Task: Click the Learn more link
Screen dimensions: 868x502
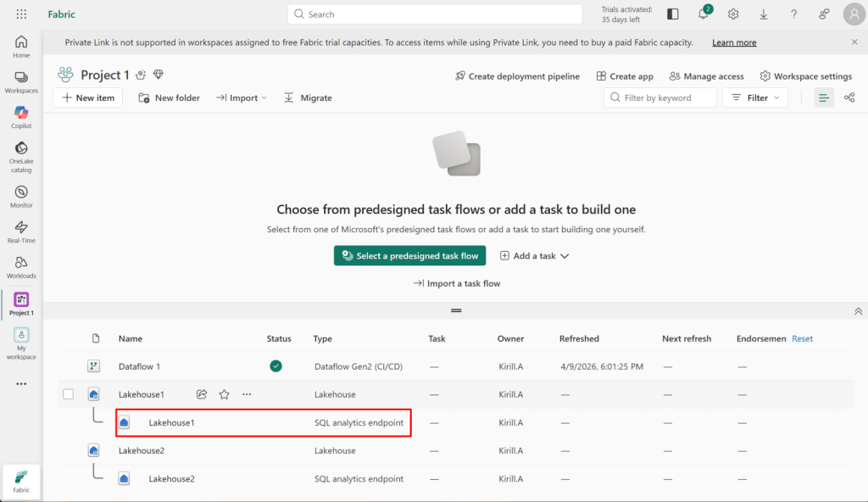Action: point(734,42)
